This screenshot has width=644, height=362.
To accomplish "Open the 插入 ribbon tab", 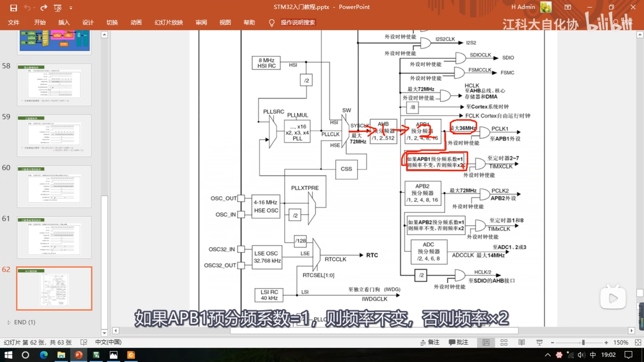I will [x=64, y=23].
